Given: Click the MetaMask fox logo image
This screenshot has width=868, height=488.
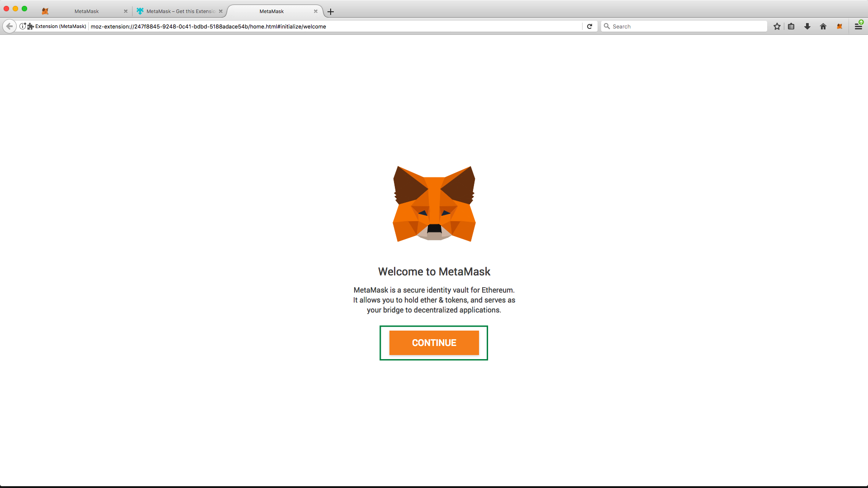Looking at the screenshot, I should [434, 204].
